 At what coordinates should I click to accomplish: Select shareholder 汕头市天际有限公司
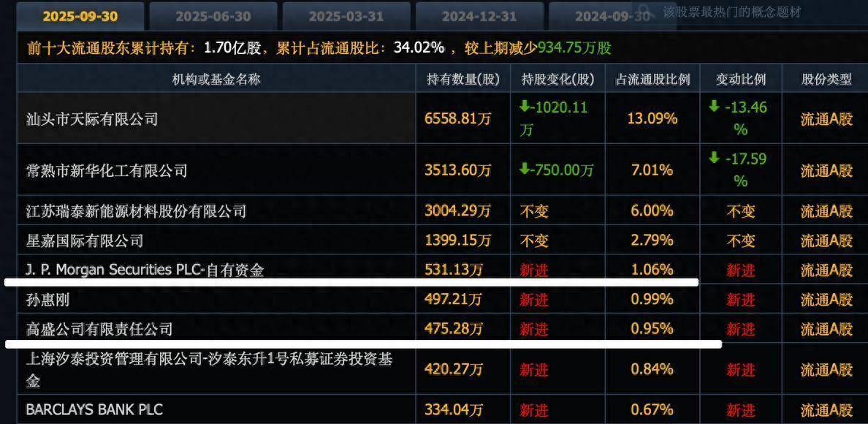(x=92, y=118)
